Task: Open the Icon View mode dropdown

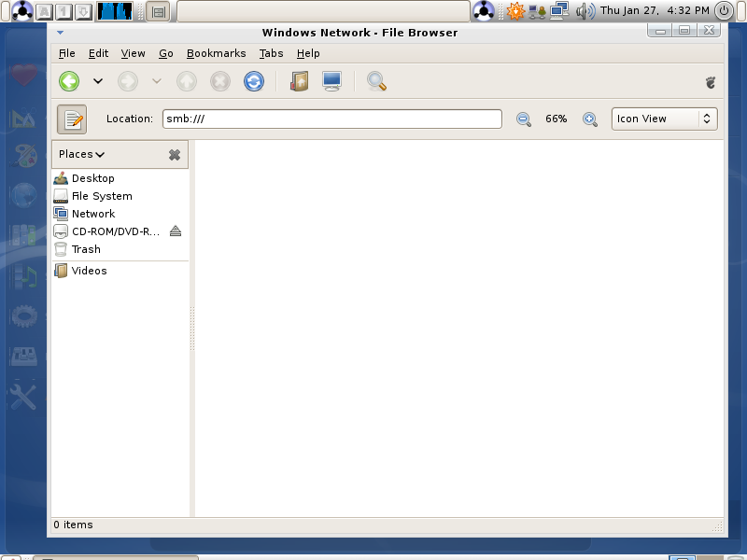Action: pos(664,119)
